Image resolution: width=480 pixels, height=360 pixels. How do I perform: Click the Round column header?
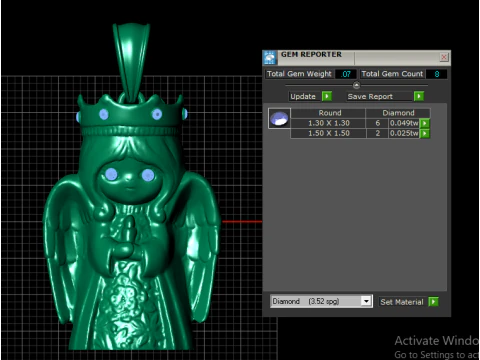(x=328, y=113)
